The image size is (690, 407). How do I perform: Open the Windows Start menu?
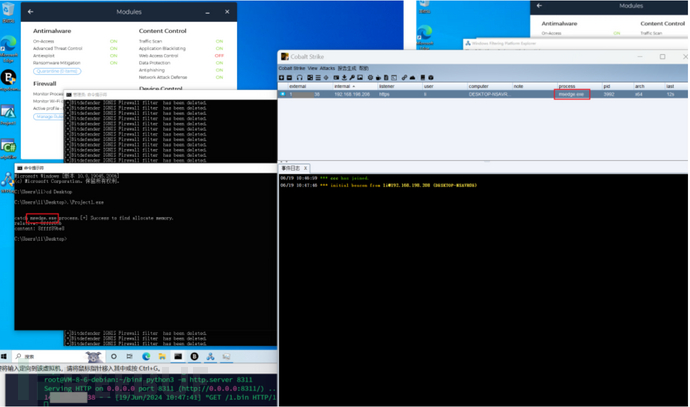(5, 356)
